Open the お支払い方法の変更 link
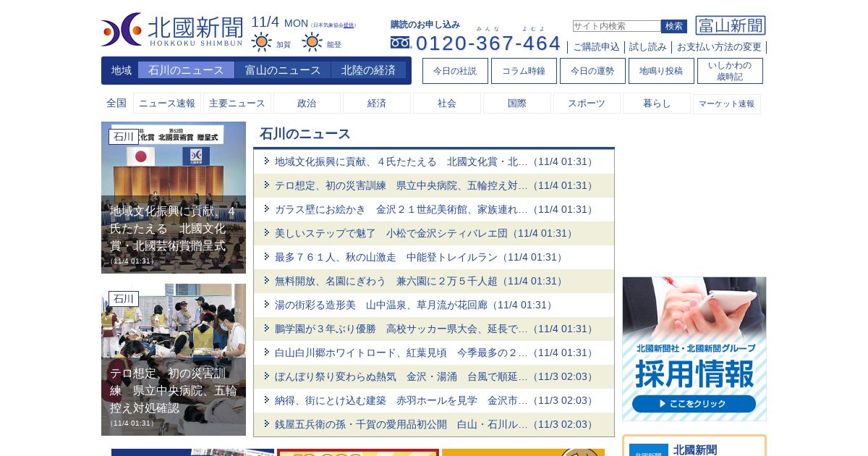868x456 pixels. pyautogui.click(x=719, y=47)
